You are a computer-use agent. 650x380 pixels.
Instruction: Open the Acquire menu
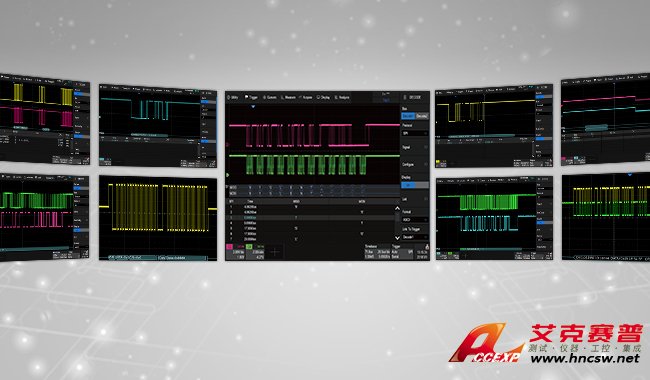coord(306,97)
